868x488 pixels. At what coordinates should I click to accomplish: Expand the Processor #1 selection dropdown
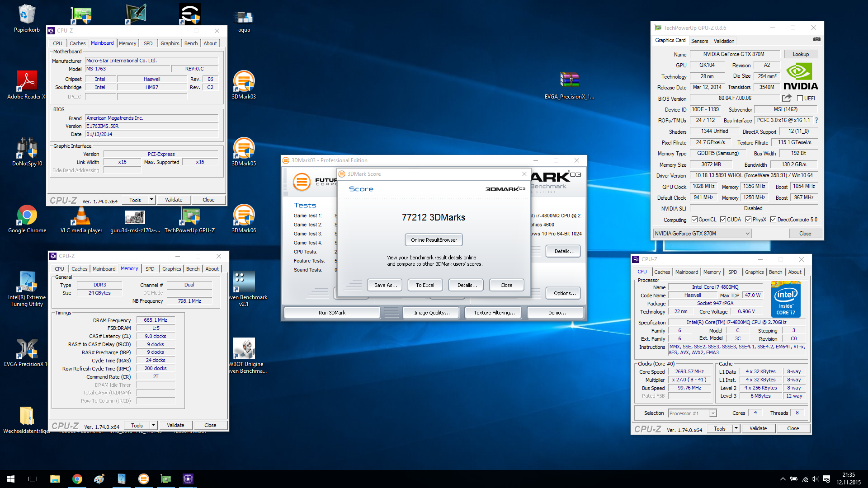coord(712,413)
